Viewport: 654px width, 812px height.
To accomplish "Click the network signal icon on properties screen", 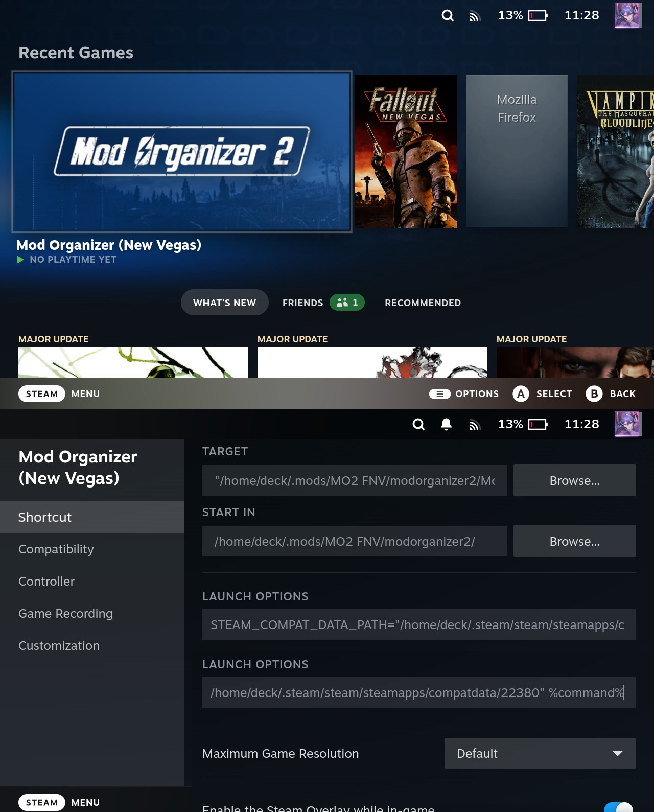I will [475, 425].
